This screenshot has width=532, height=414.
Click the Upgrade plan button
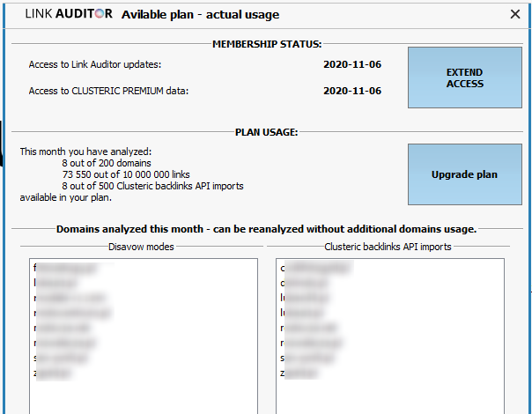(465, 174)
